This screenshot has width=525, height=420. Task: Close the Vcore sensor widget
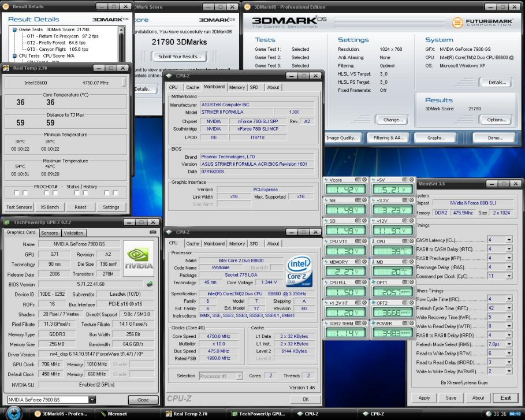click(x=364, y=180)
